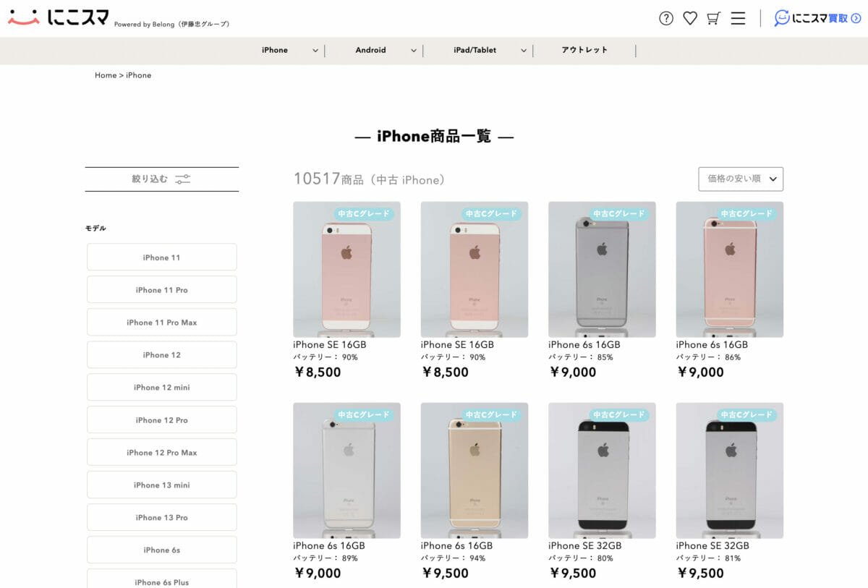The image size is (868, 588).
Task: View favorites via heart icon
Action: (690, 18)
